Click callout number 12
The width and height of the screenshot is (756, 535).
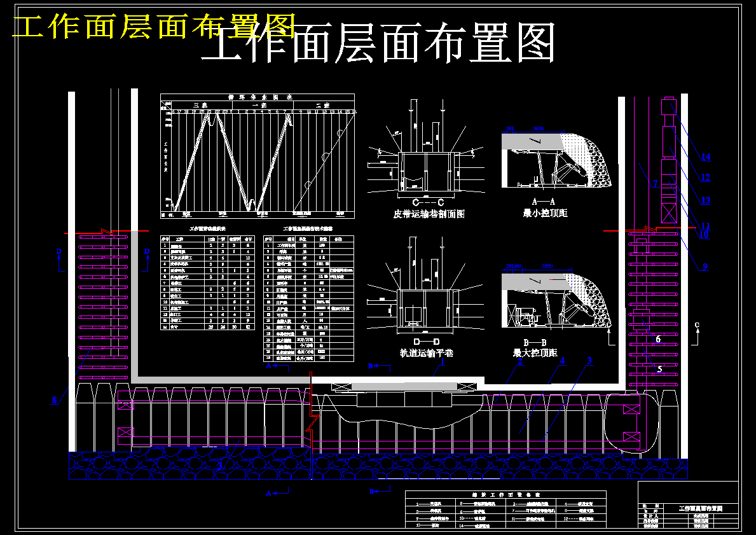[705, 177]
